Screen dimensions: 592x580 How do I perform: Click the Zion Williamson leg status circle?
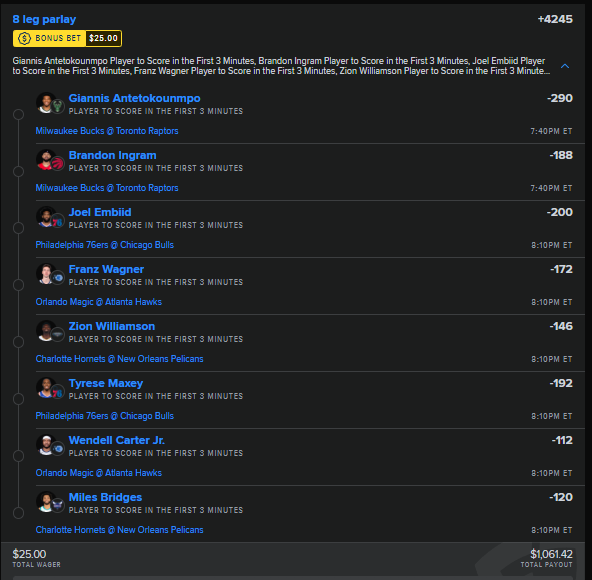(18, 342)
